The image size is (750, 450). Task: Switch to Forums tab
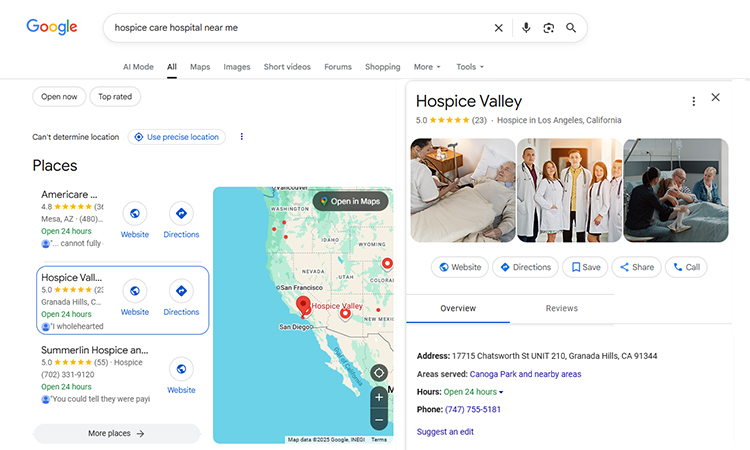pos(338,67)
